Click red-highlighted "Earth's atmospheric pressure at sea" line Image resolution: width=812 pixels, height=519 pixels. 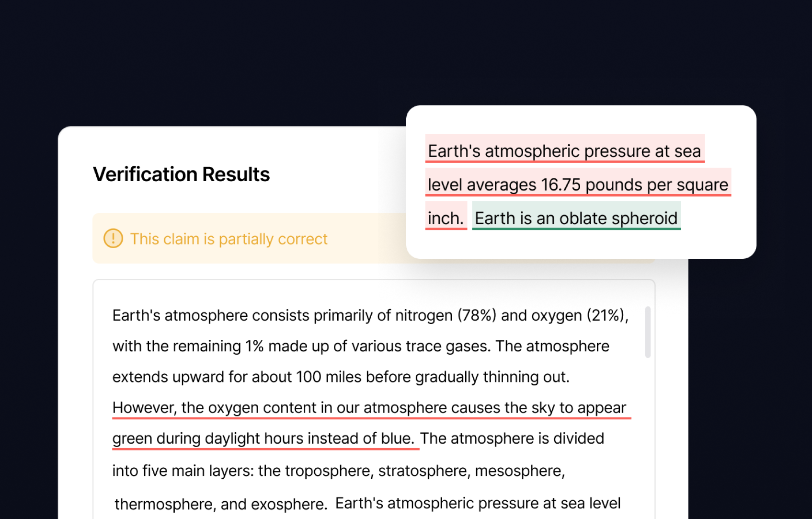[x=564, y=151]
